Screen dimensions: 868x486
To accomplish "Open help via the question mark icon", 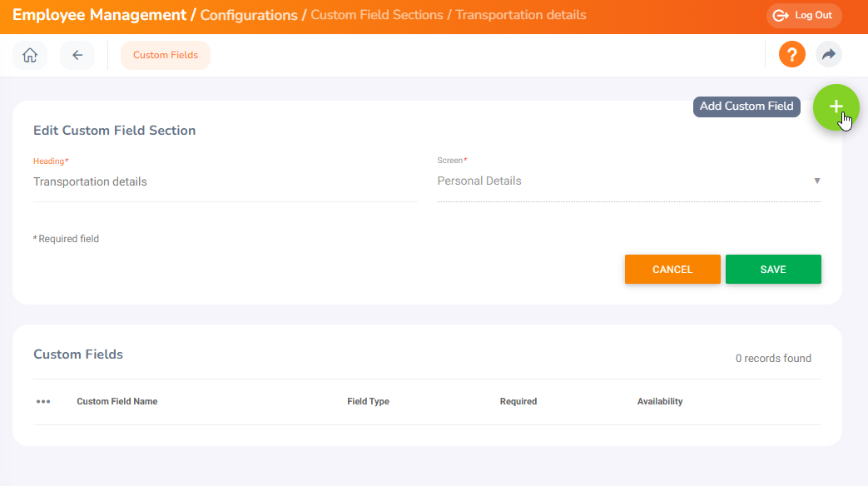I will click(791, 55).
